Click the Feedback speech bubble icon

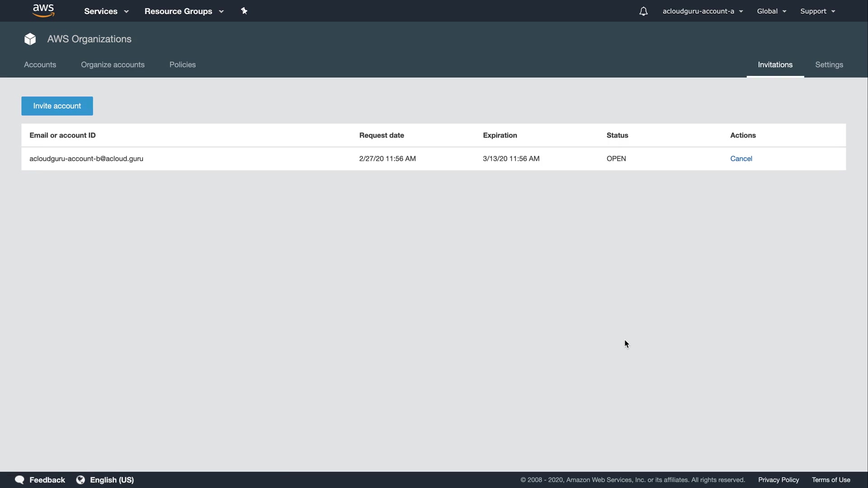click(19, 480)
